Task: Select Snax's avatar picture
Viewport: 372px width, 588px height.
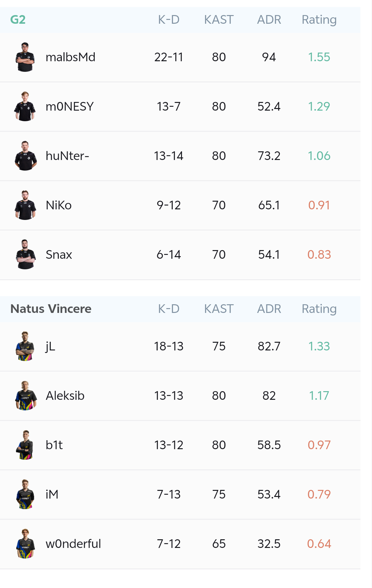Action: click(25, 255)
